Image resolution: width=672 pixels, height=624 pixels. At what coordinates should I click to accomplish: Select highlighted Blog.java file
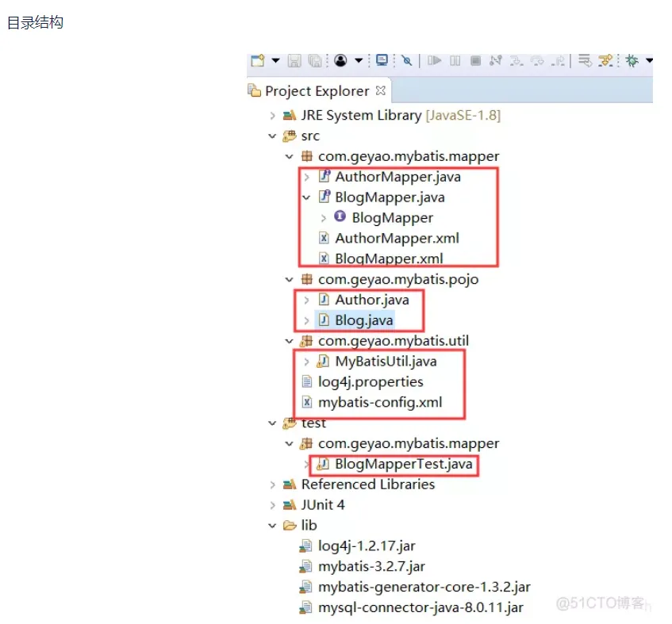tap(364, 320)
